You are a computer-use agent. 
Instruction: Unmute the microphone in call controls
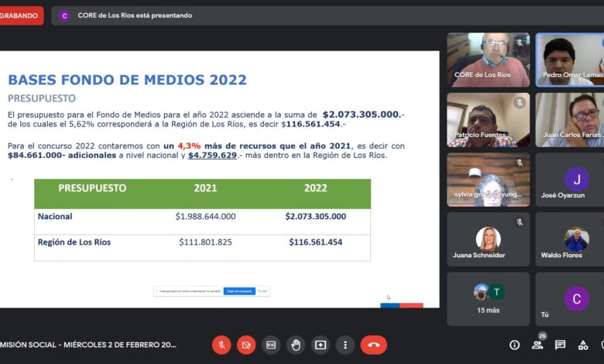click(x=221, y=345)
